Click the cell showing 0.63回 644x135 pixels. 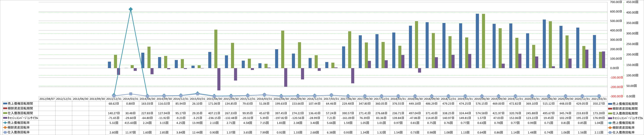(x=482, y=123)
